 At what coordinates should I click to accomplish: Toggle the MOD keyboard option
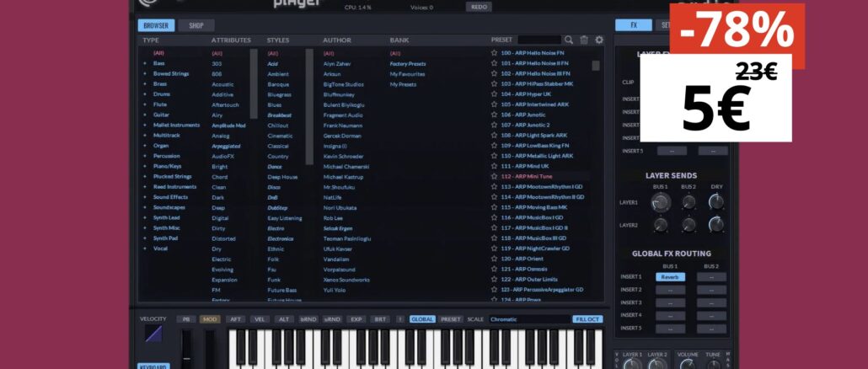tap(209, 319)
